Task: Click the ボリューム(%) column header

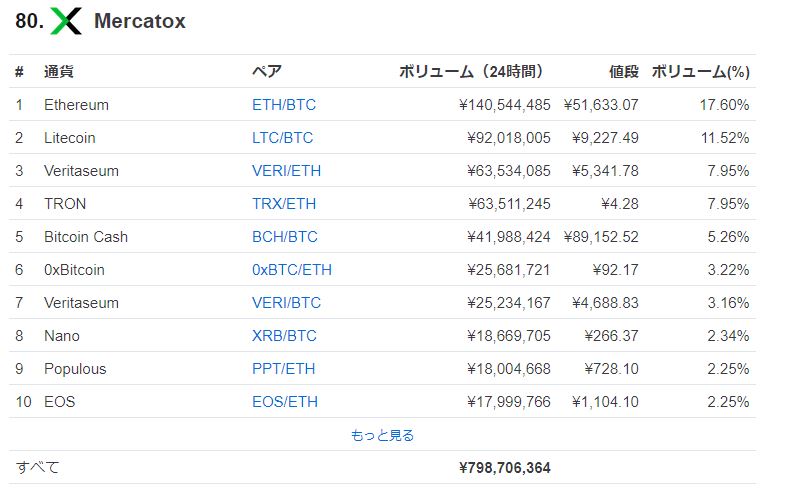Action: 700,72
